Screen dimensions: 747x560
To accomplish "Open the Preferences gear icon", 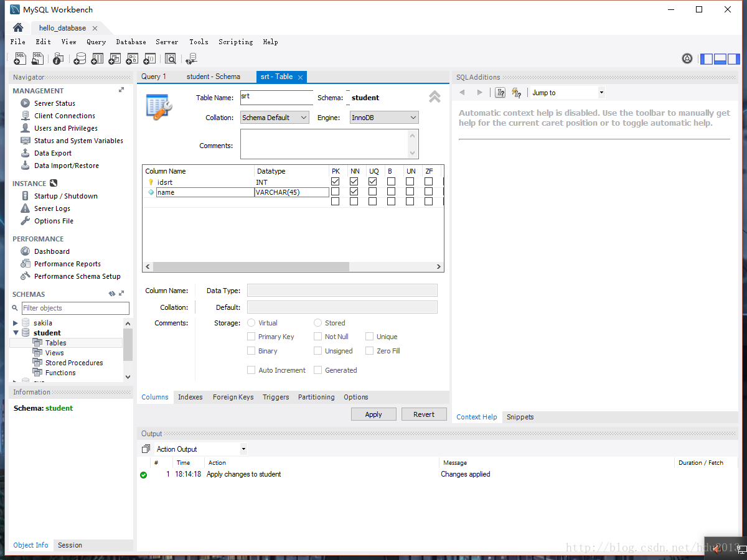I will 687,58.
